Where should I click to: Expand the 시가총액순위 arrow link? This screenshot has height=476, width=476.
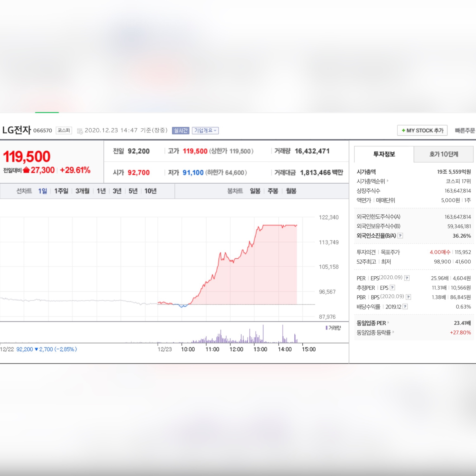click(388, 181)
